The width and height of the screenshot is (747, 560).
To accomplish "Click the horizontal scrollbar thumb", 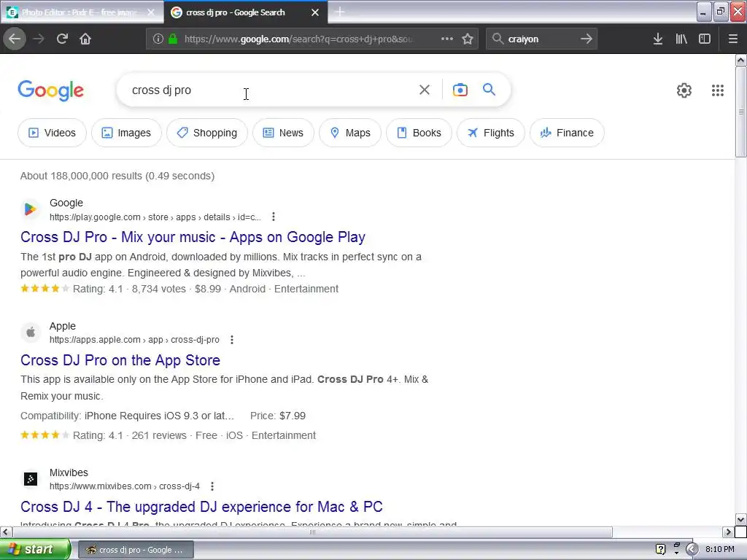I will (312, 532).
